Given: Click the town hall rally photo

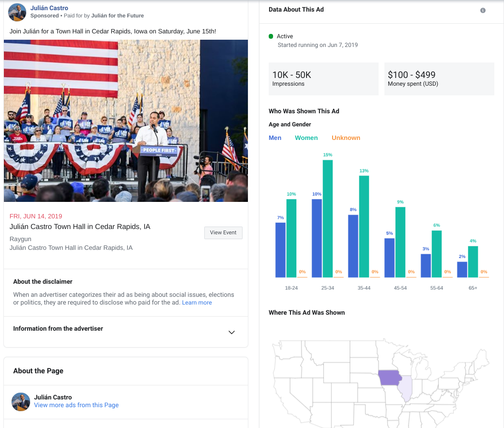Looking at the screenshot, I should coord(126,121).
